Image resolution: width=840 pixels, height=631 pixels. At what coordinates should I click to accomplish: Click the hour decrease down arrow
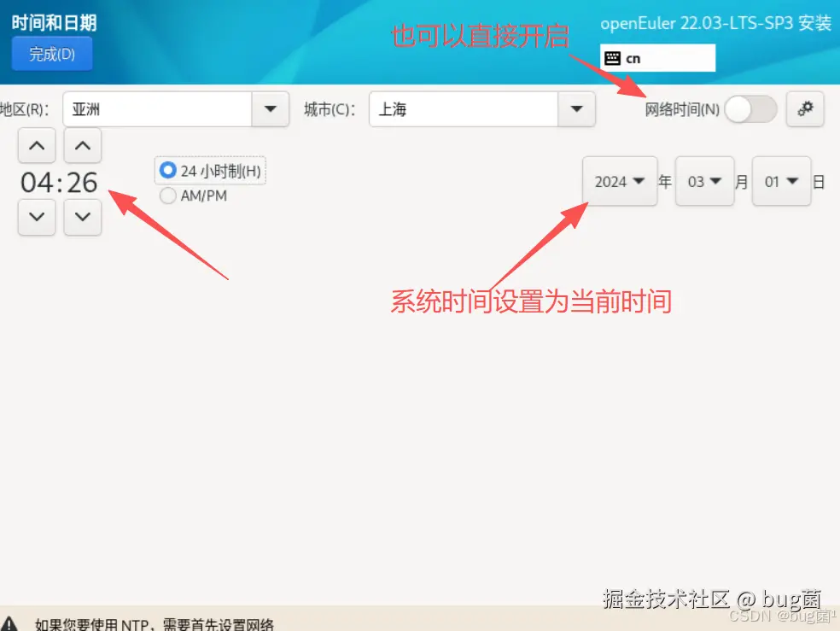[37, 217]
